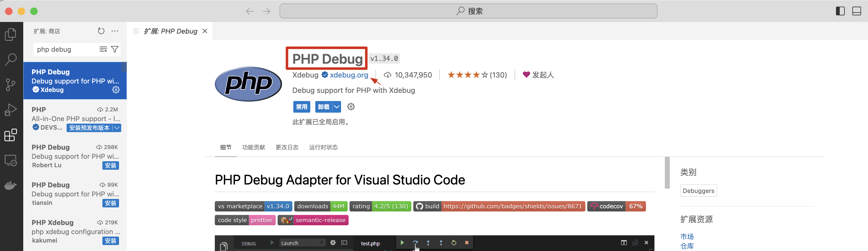Install PHP Debug by tiansin
The image size is (868, 251).
tap(111, 203)
